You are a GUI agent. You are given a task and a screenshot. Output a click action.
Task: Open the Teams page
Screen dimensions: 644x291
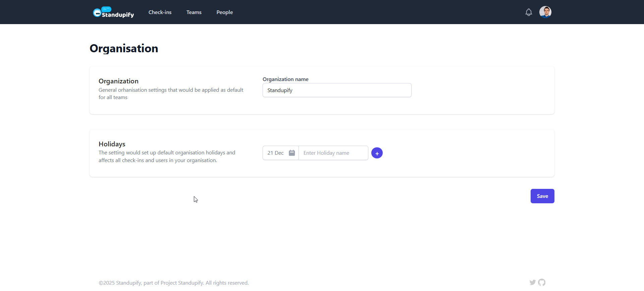[x=194, y=12]
